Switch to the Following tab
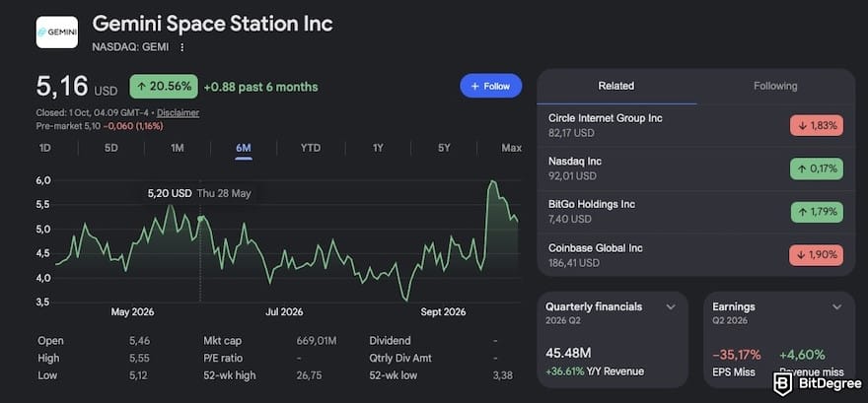 775,86
